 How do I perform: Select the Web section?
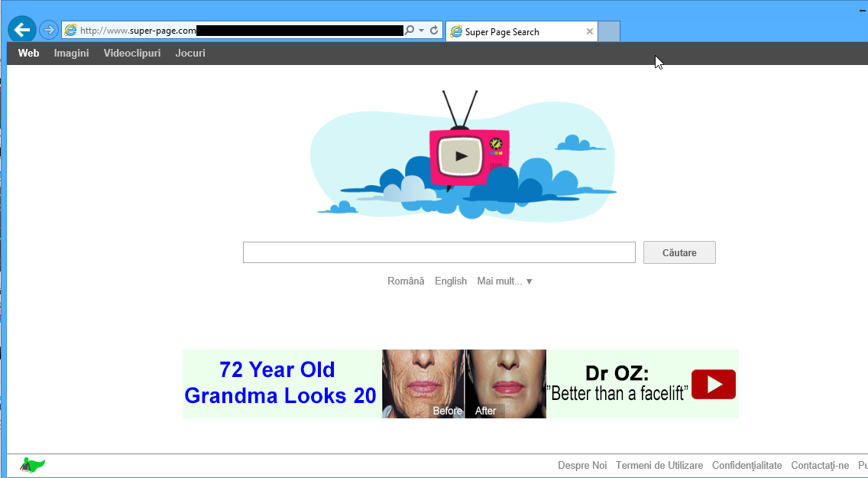click(28, 53)
